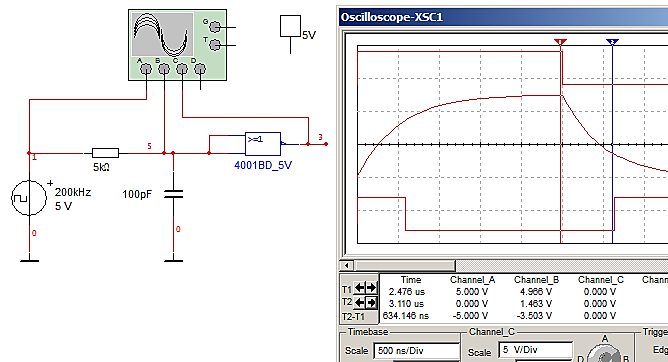Click oscilloscope trigger terminal T
This screenshot has height=362, width=668.
(x=215, y=45)
